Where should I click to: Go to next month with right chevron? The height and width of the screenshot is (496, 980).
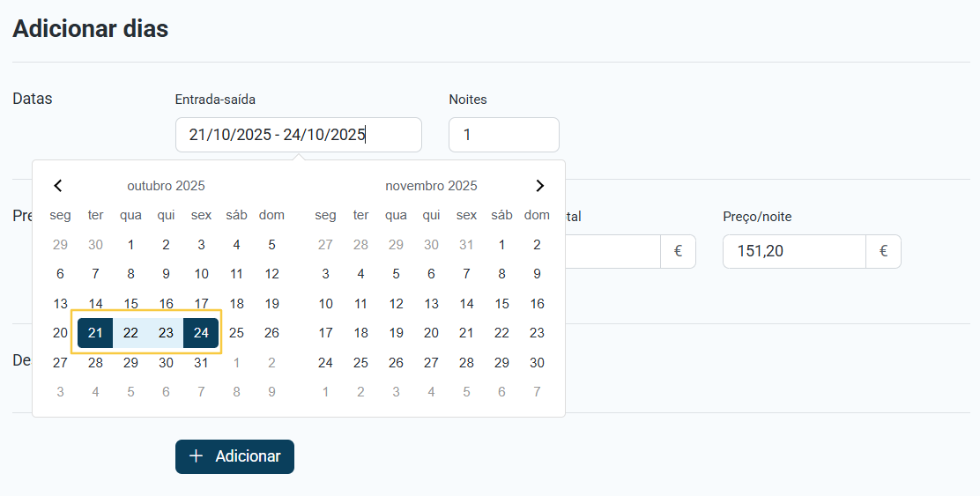(x=539, y=186)
